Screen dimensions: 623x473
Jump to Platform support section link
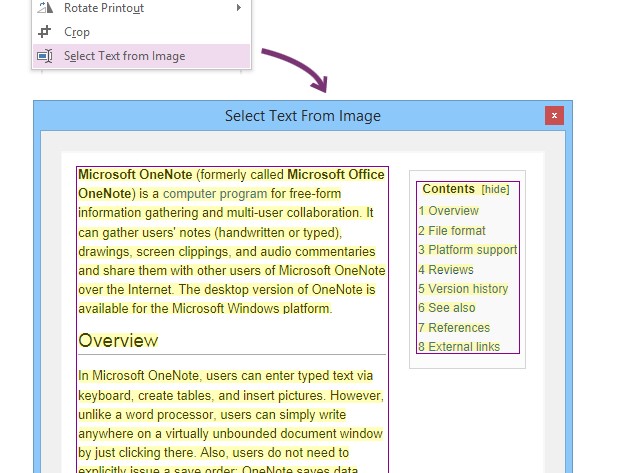(x=467, y=250)
